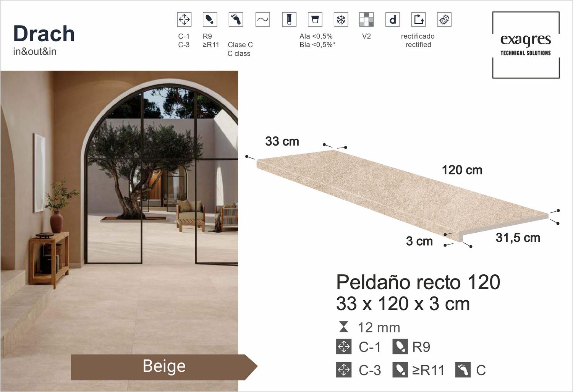Select the beige step tile illustration

402,196
